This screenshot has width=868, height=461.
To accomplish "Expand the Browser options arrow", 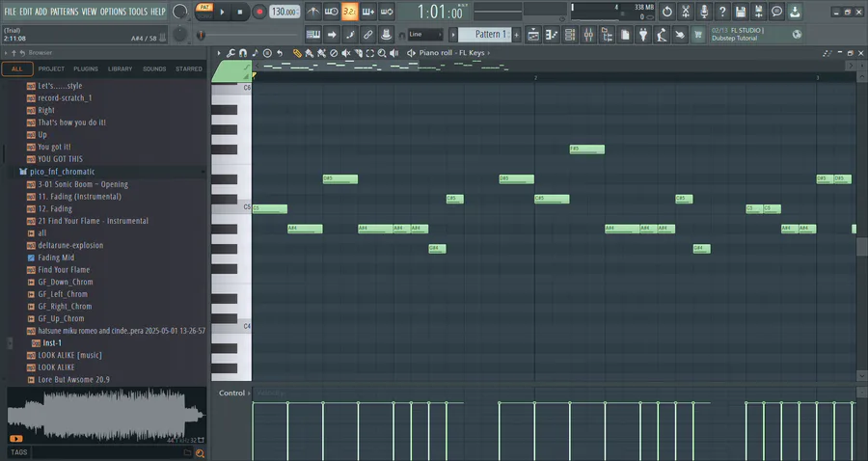I will (x=6, y=53).
